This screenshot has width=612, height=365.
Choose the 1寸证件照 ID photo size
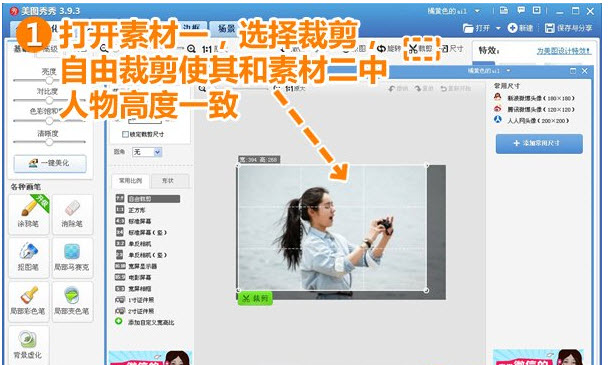point(135,300)
